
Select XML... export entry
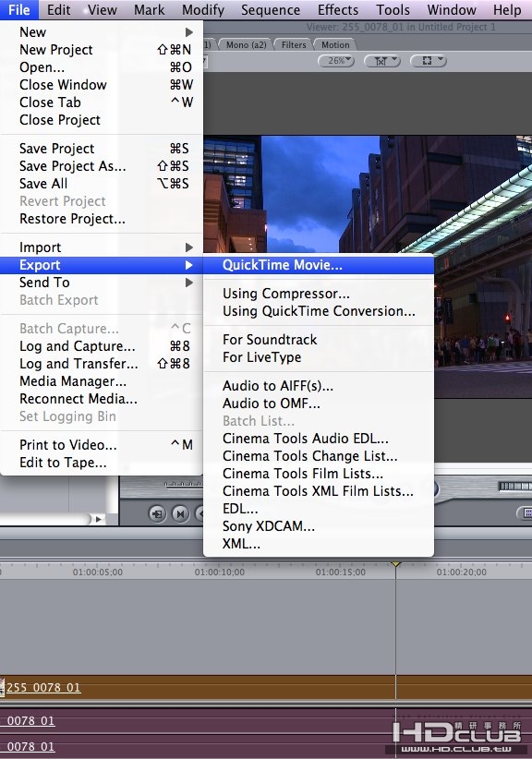point(319,544)
